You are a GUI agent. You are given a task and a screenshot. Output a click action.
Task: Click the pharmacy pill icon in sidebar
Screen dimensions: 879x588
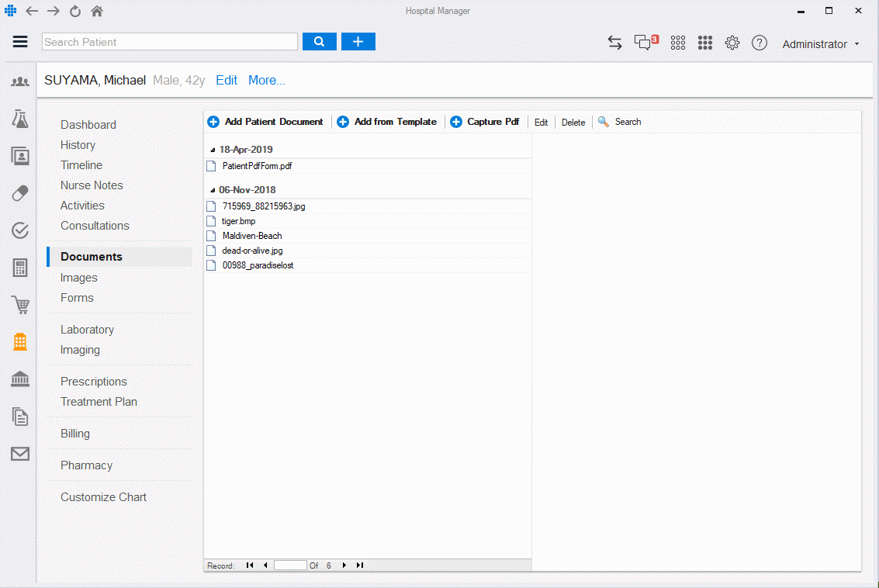tap(20, 193)
